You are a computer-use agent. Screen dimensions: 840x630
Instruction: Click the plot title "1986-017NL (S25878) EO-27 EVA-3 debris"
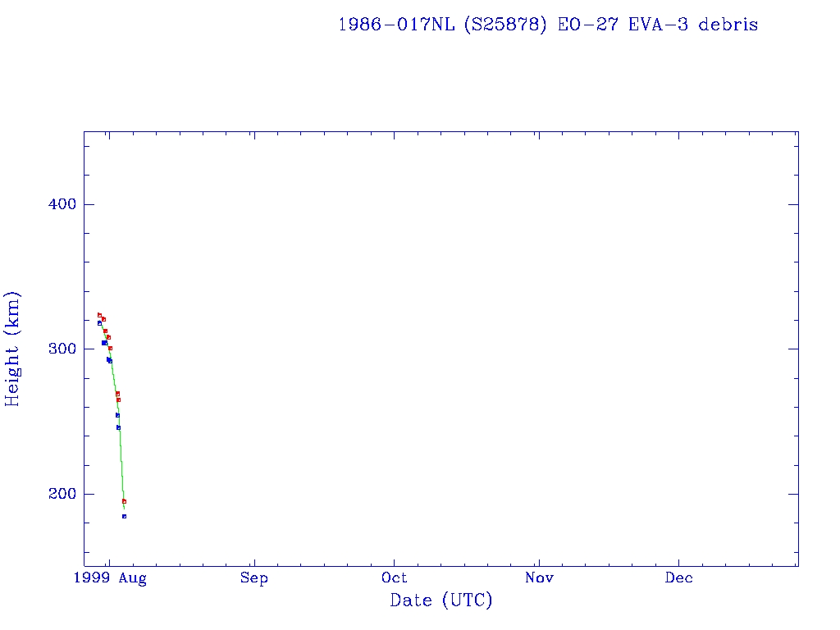548,25
